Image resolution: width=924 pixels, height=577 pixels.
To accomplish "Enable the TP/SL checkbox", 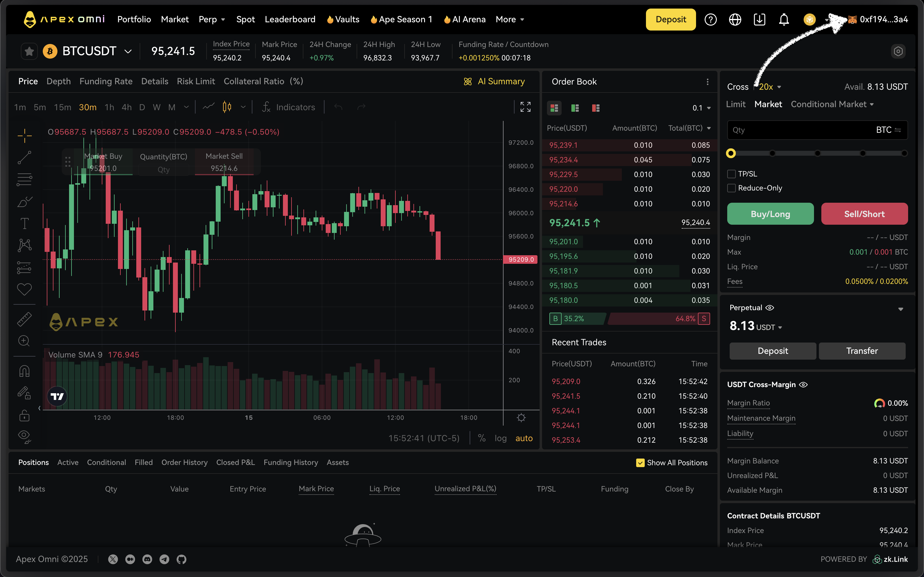I will click(x=732, y=174).
